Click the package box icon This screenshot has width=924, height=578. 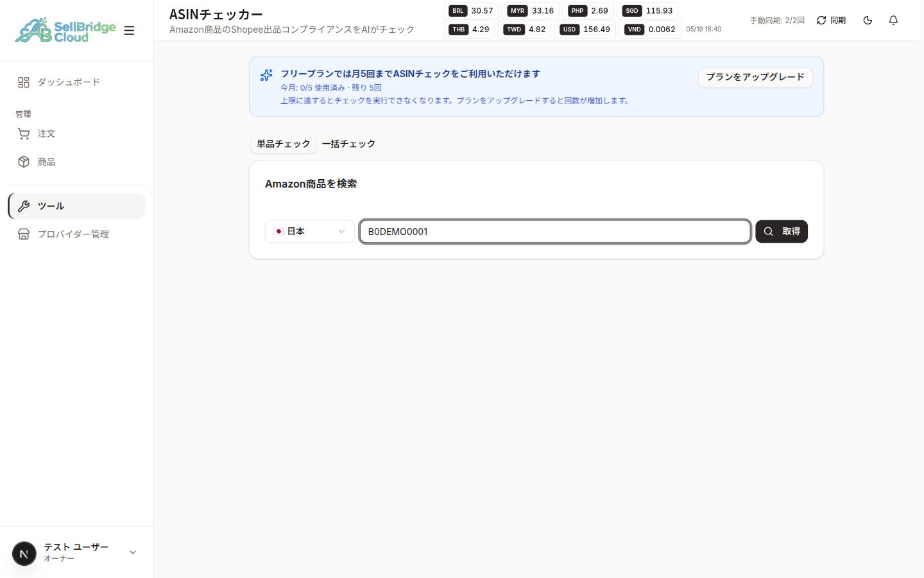point(24,162)
